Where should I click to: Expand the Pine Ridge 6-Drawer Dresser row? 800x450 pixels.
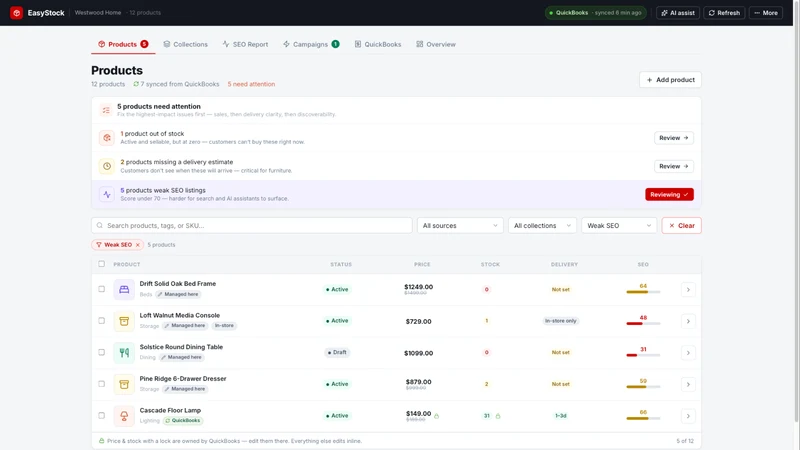coord(688,385)
